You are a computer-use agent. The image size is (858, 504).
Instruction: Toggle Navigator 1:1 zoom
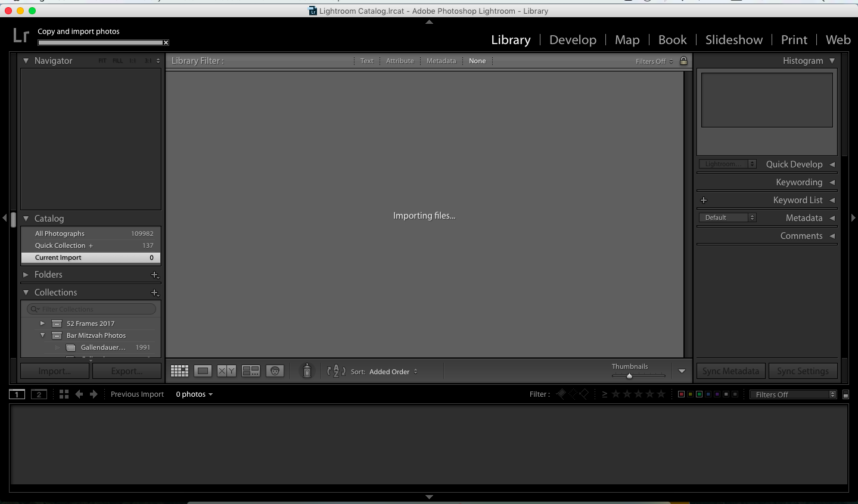click(x=133, y=61)
